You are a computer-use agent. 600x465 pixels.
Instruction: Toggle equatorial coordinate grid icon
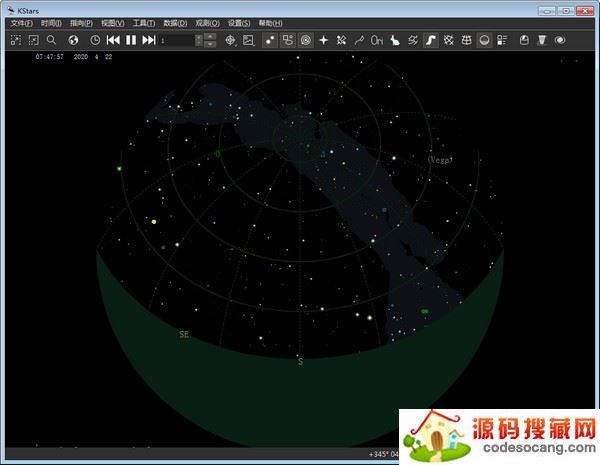click(x=449, y=40)
